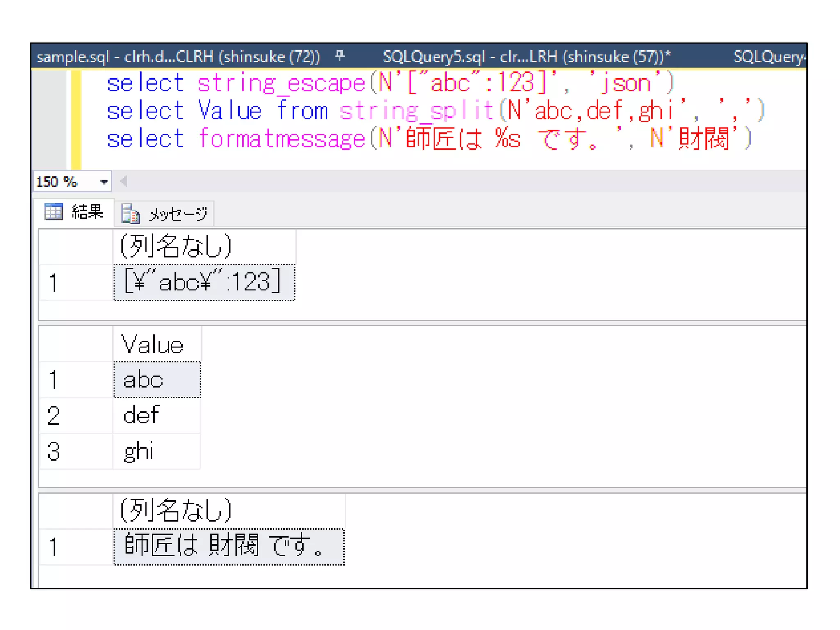
Task: Select the 師匠は 財閥 です。 result cell
Action: (x=228, y=546)
